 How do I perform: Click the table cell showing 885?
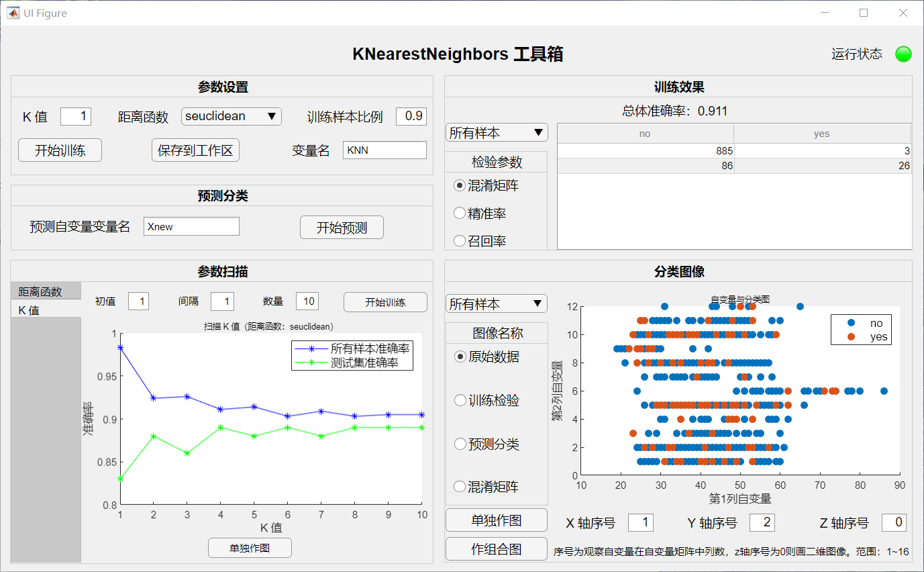[x=646, y=151]
